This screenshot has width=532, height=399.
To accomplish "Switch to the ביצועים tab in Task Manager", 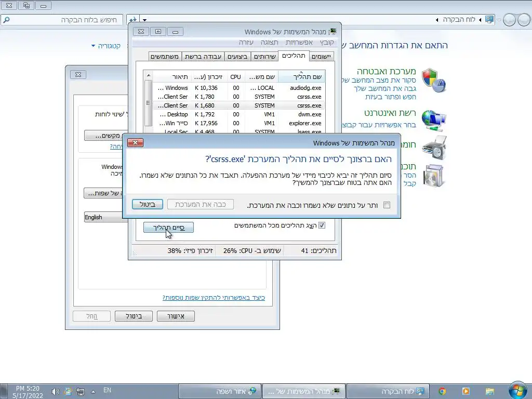I will 237,56.
